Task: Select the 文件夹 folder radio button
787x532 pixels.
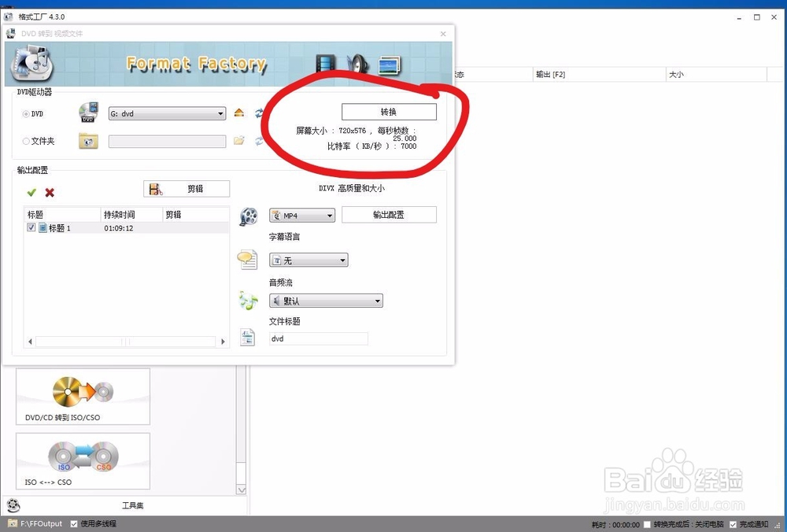Action: tap(26, 142)
